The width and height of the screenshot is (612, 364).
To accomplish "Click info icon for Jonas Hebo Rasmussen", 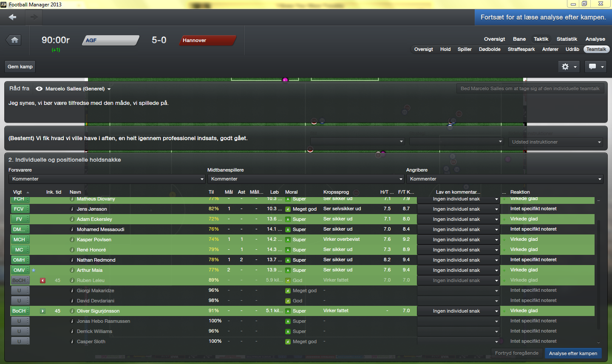I will coord(72,321).
